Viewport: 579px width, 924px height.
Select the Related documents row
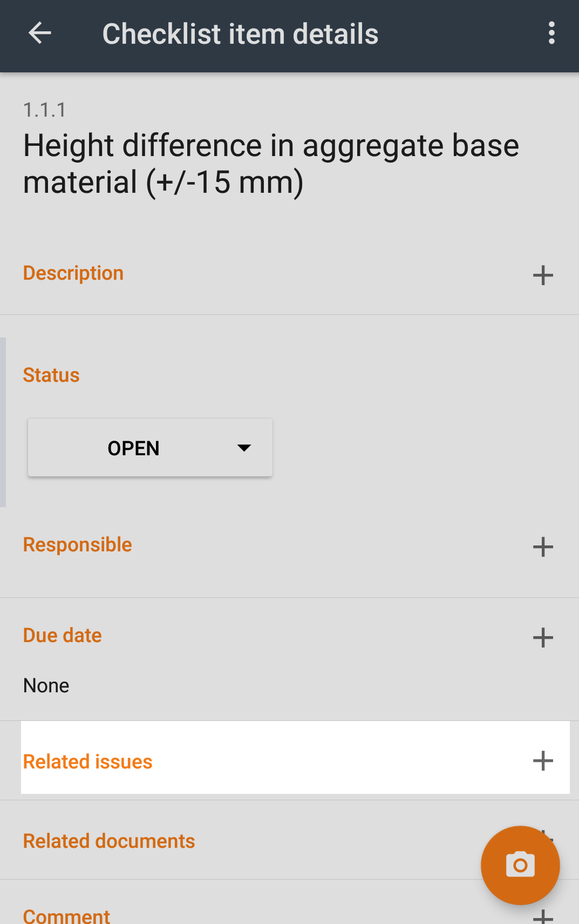pyautogui.click(x=289, y=840)
